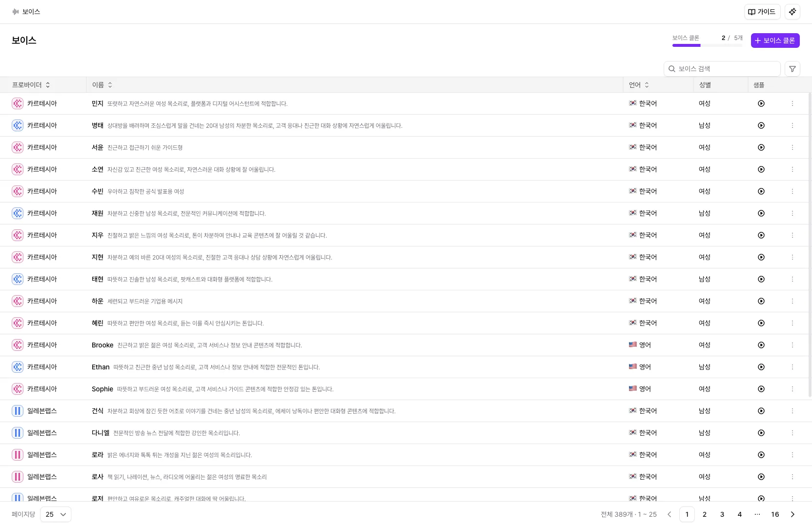Viewport: 812px width, 527px height.
Task: Open the more options menu for 재원
Action: click(792, 213)
